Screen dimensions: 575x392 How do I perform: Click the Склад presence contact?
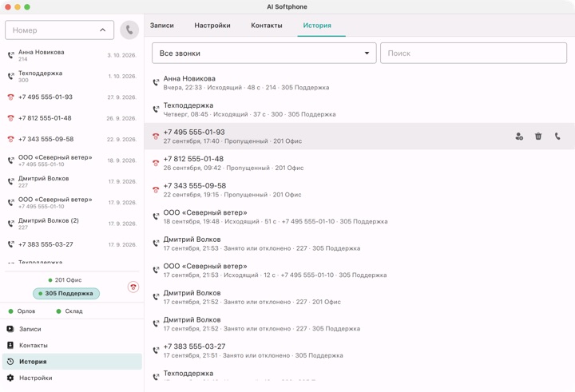(69, 311)
